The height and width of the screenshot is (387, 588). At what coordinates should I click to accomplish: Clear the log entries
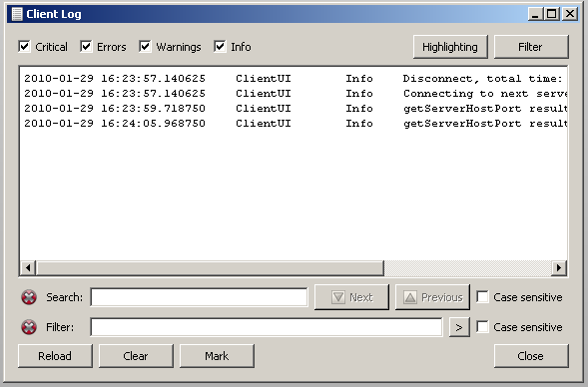pos(136,356)
